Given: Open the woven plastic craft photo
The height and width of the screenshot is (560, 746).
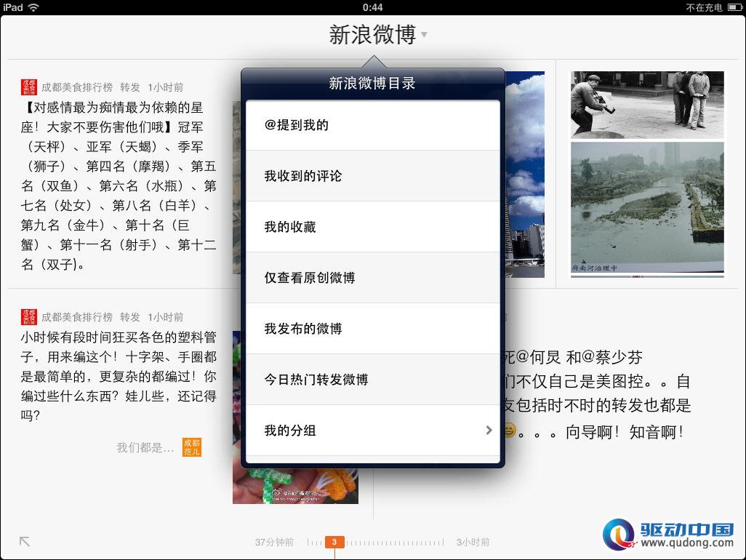Looking at the screenshot, I should coord(295,485).
